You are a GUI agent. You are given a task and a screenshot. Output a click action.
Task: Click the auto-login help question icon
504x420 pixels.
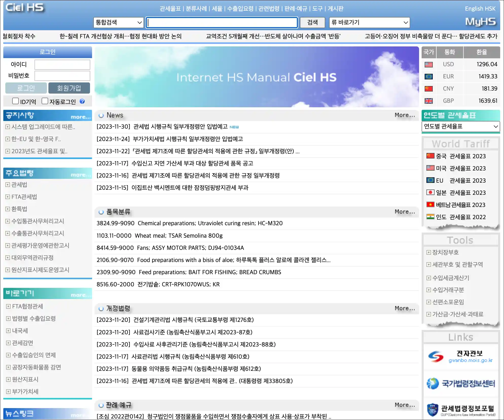click(x=82, y=101)
